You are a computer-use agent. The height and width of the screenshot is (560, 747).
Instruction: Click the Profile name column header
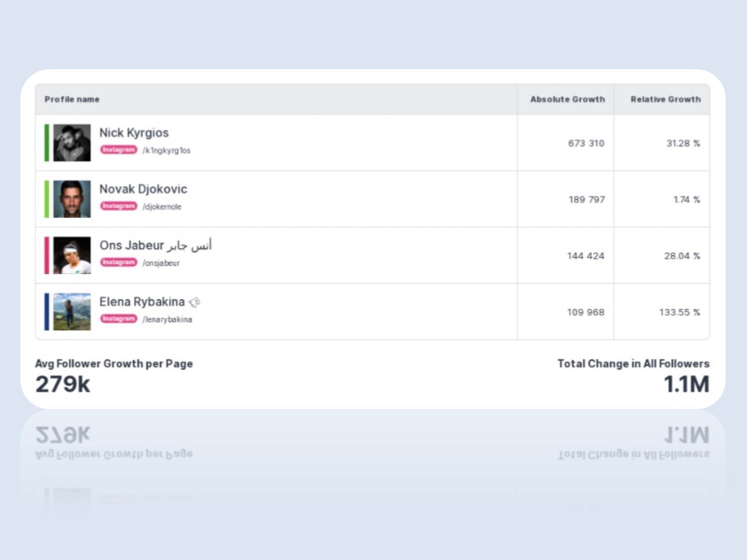(x=72, y=100)
